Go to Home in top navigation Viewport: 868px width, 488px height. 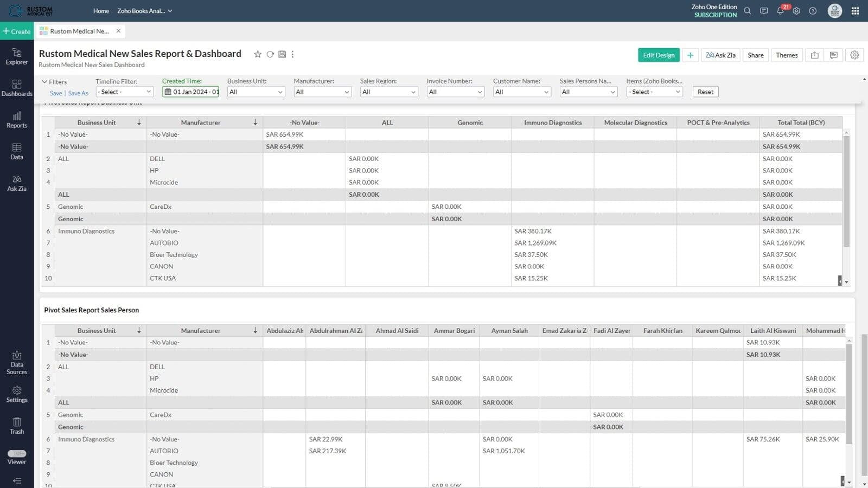point(101,11)
